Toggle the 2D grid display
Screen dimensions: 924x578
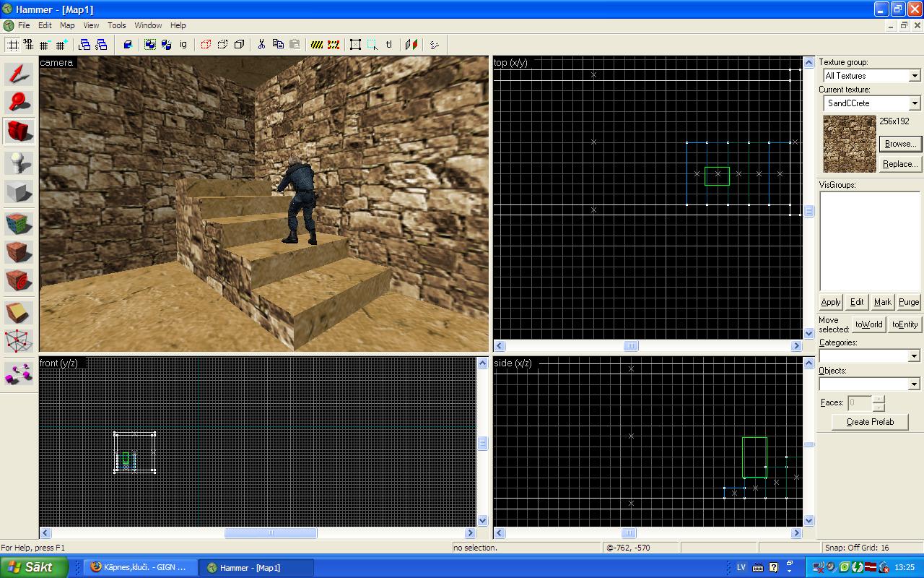click(x=12, y=44)
